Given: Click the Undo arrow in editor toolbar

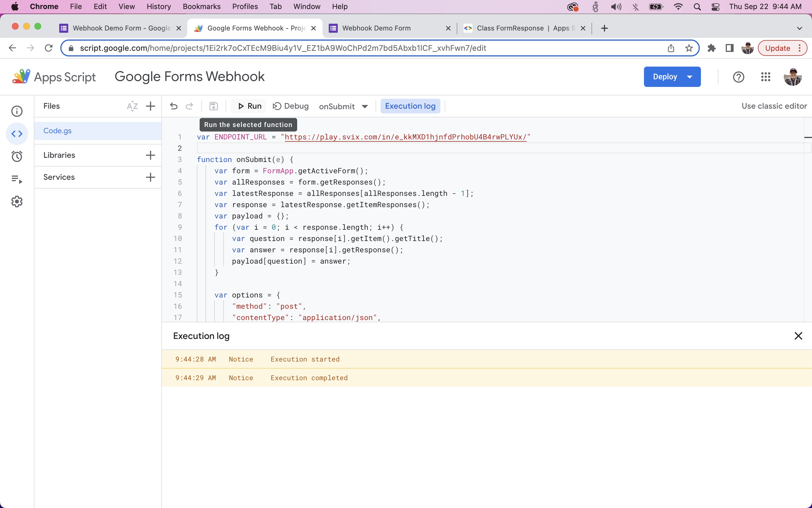Looking at the screenshot, I should (173, 106).
